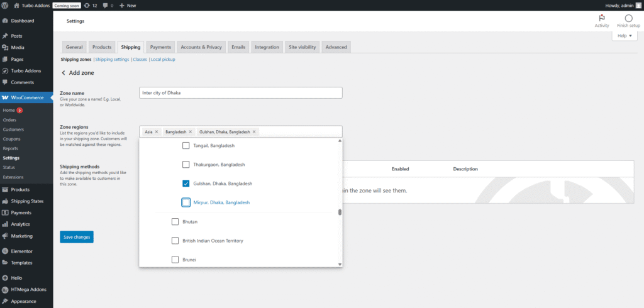644x308 pixels.
Task: Tick the Bhutan checkbox
Action: 175,222
